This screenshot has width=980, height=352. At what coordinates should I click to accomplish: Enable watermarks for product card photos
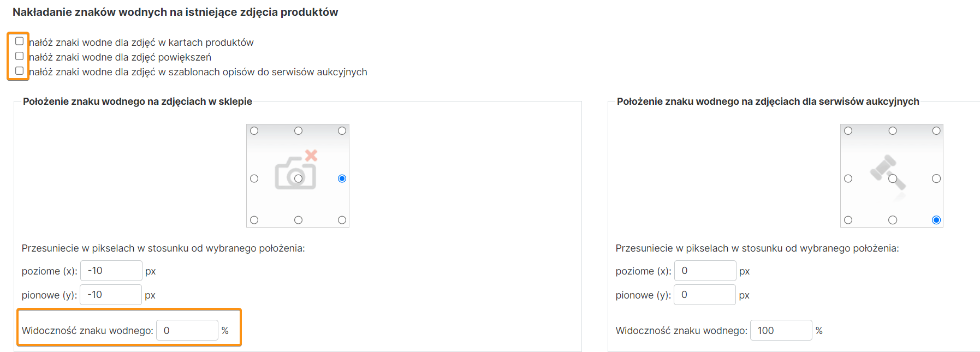point(20,41)
